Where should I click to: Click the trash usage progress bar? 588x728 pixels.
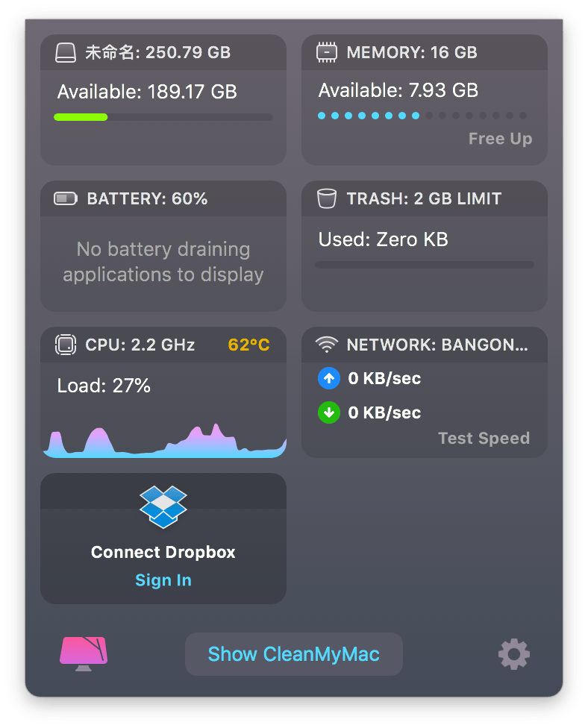(x=424, y=264)
